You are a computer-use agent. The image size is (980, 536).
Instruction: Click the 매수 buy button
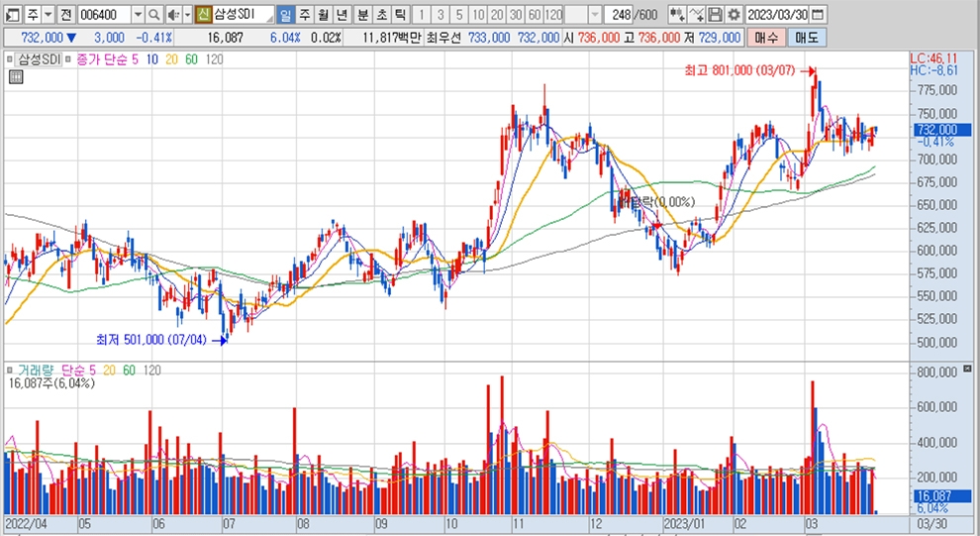(x=765, y=37)
